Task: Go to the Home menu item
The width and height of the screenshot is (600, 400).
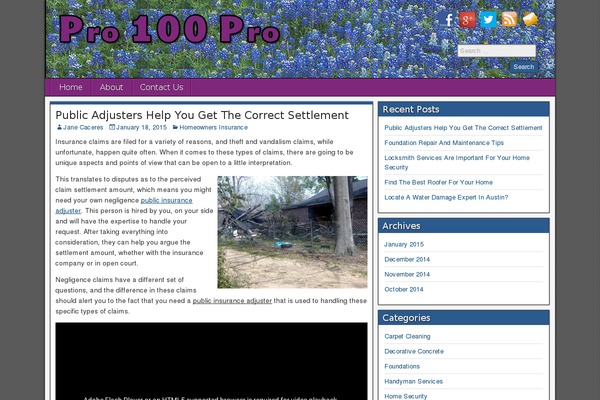Action: coord(71,87)
